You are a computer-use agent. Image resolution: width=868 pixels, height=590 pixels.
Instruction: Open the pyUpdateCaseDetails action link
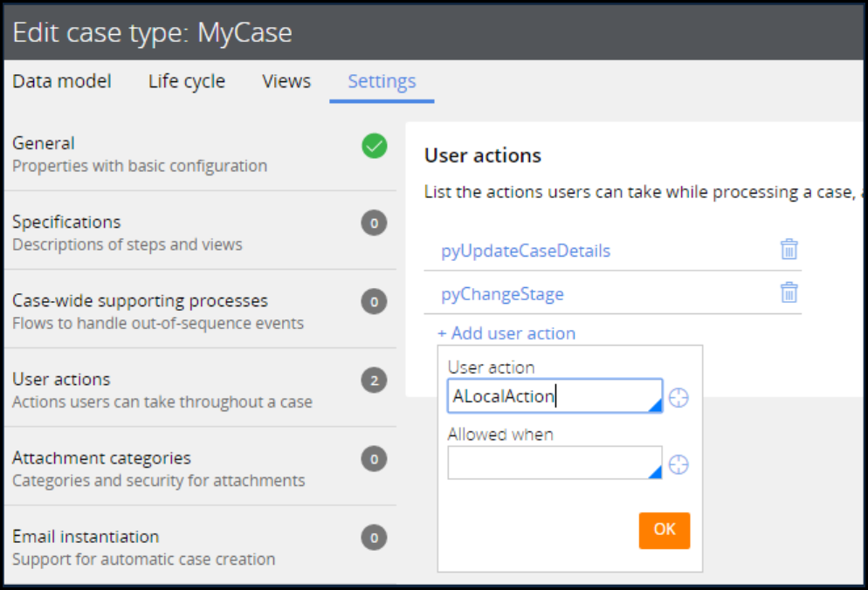pos(526,251)
